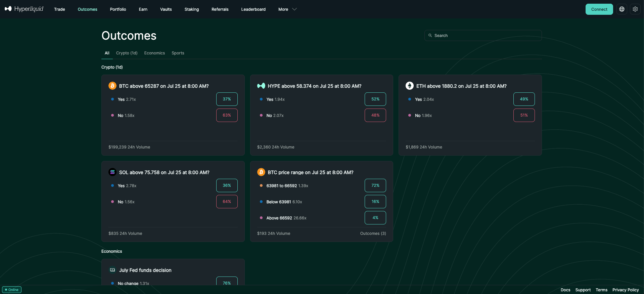Open SOL above 75.758 market title
The image size is (644, 294).
point(164,172)
